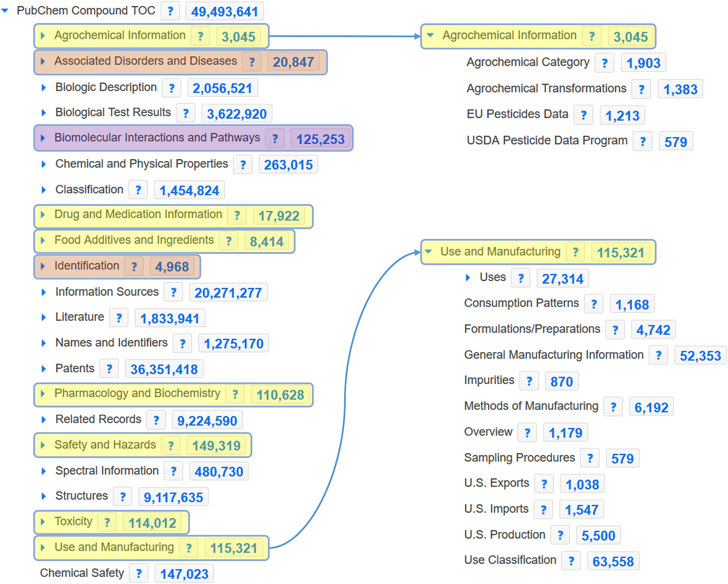The image size is (728, 584).
Task: Open the 20,271,277 Information Sources count
Action: (228, 293)
